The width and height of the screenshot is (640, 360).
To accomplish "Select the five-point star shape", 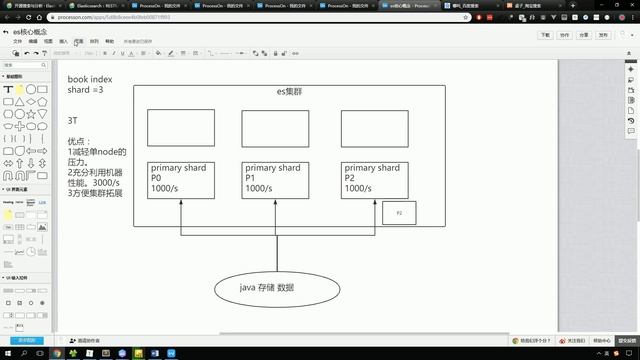I will click(x=31, y=114).
